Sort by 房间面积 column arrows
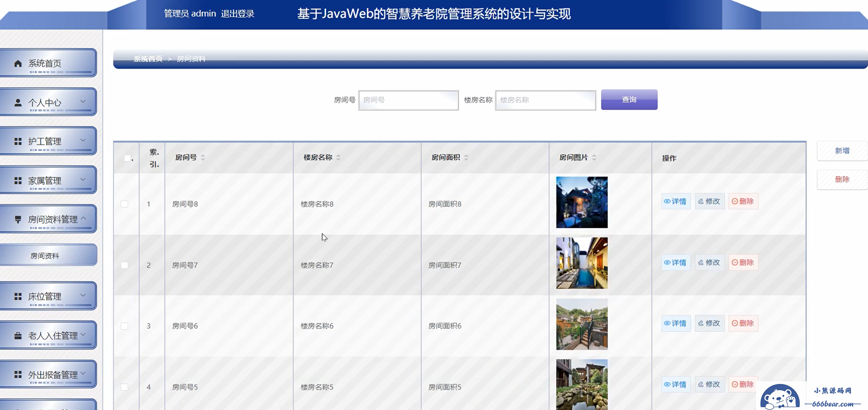Image resolution: width=868 pixels, height=410 pixels. [x=466, y=157]
